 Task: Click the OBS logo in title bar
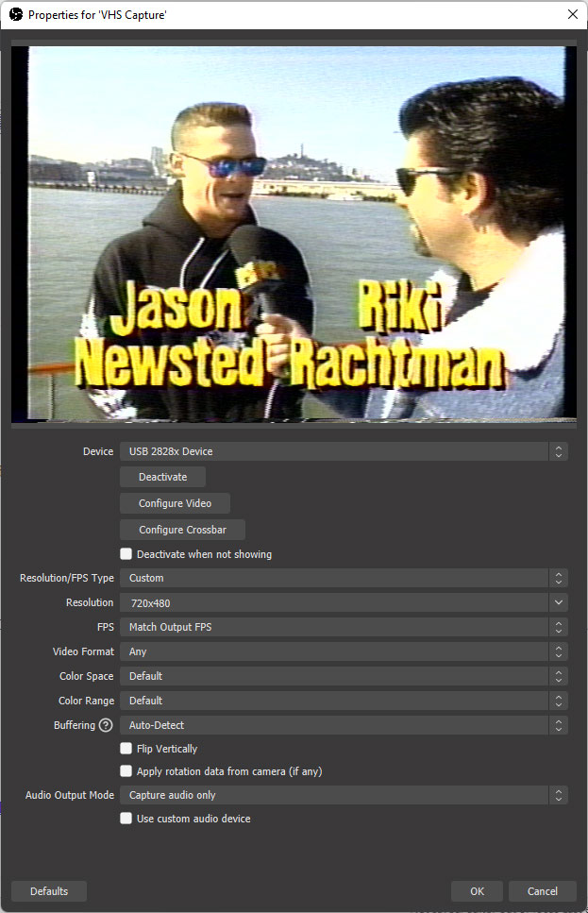15,14
